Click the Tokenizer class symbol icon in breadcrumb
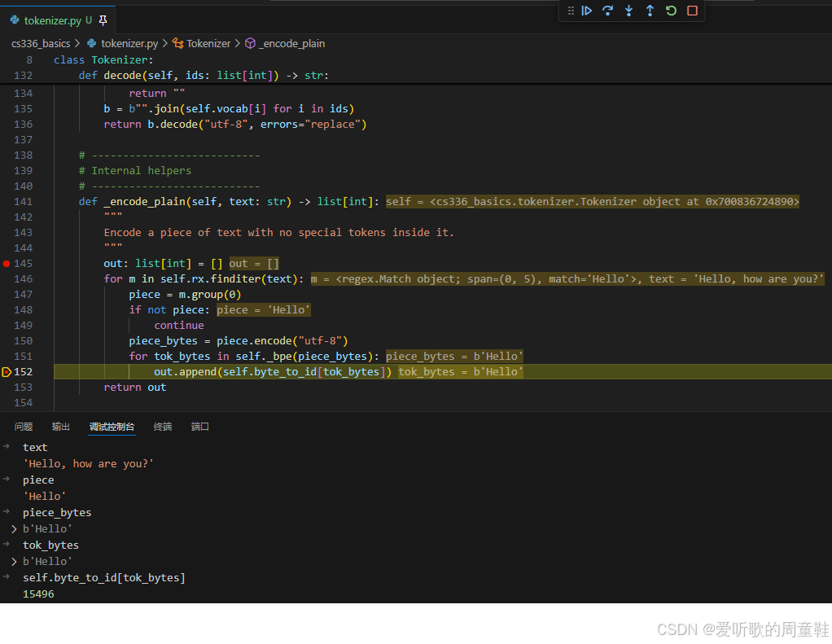 click(x=177, y=43)
